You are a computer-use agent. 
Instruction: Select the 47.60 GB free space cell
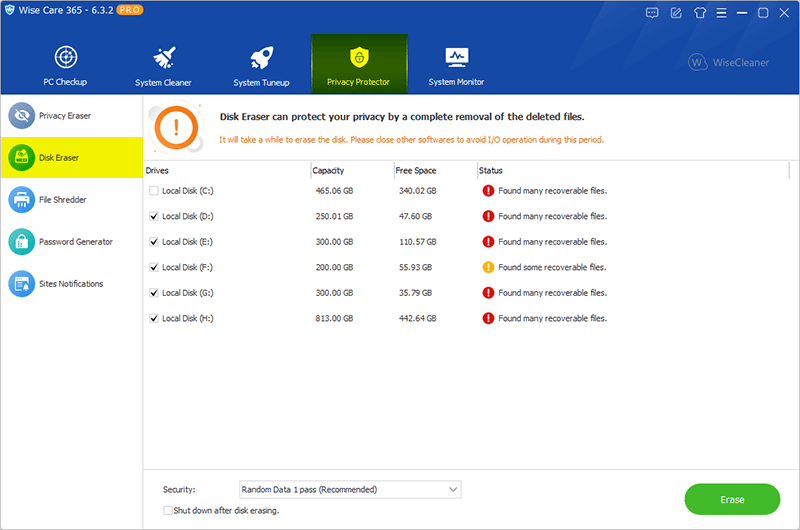point(415,216)
